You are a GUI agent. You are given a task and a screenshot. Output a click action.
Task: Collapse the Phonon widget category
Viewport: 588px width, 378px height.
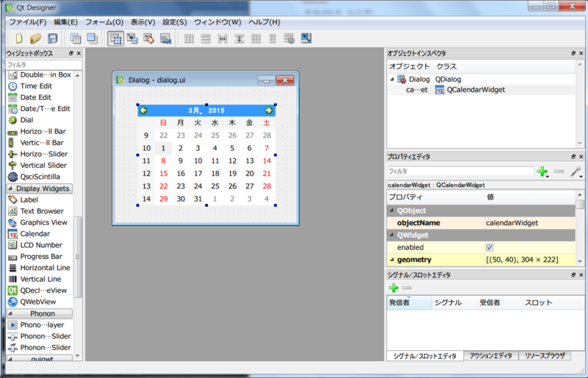click(x=10, y=313)
